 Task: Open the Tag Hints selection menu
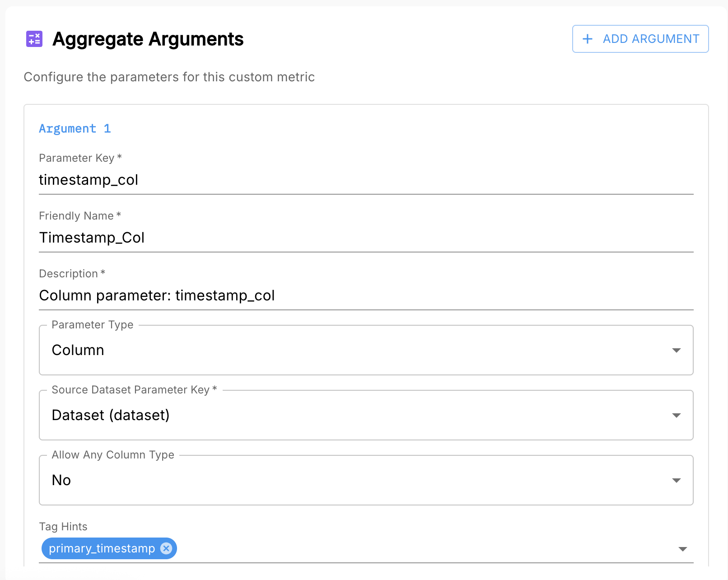pos(406,549)
